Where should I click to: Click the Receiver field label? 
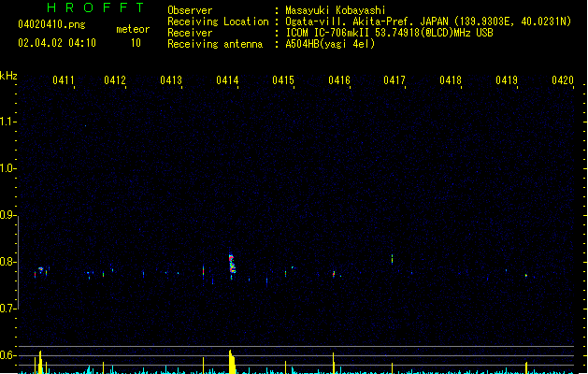pos(190,33)
